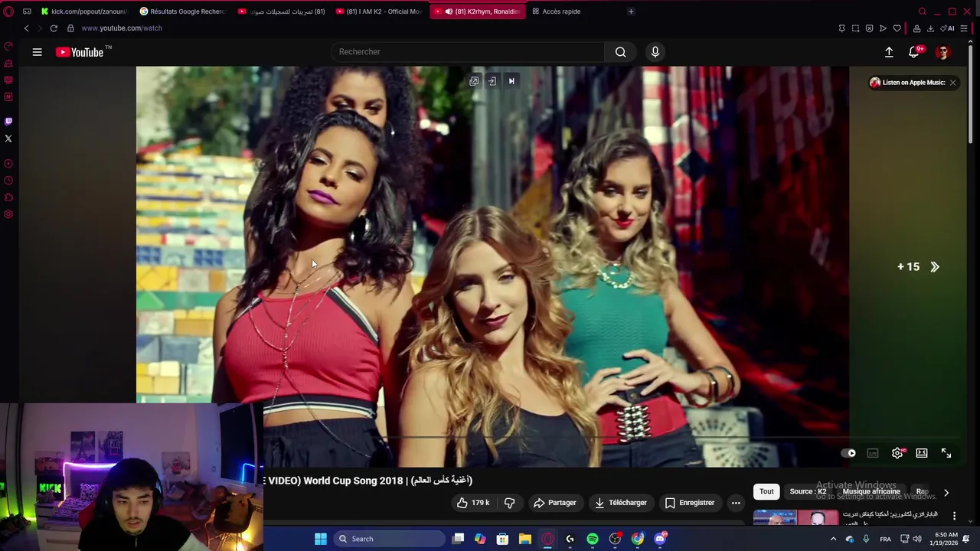The width and height of the screenshot is (980, 551).
Task: Open Discord from the taskbar
Action: click(660, 539)
